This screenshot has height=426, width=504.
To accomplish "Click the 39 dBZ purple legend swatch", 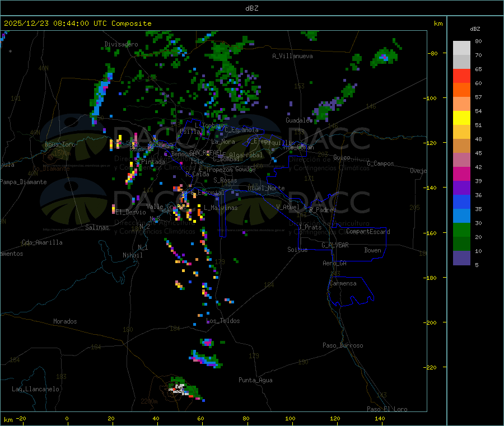I will pos(461,188).
